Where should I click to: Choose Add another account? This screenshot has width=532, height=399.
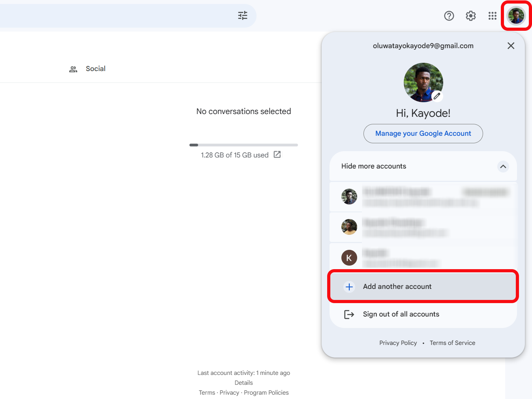(x=423, y=287)
